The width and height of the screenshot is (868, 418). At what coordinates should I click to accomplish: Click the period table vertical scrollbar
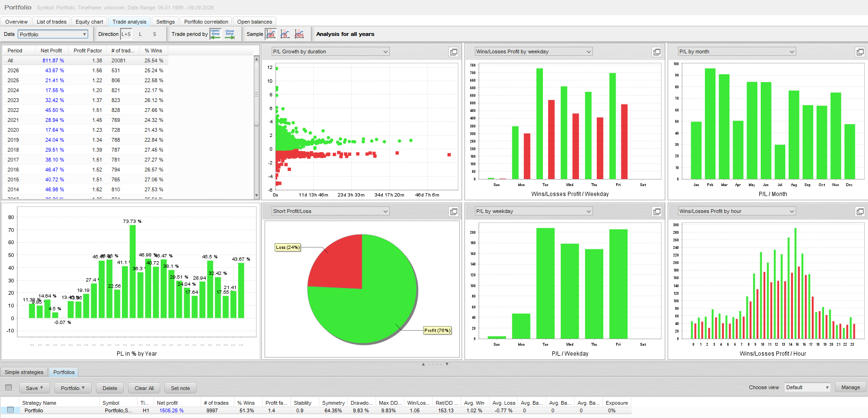coord(257,127)
